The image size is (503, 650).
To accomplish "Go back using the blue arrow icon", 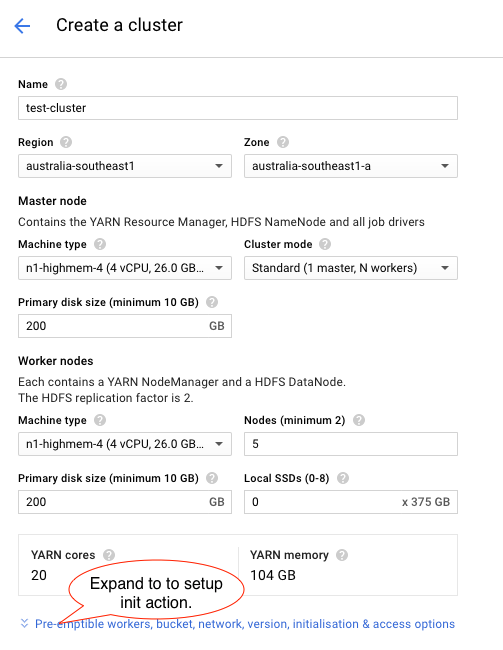I will pyautogui.click(x=22, y=26).
